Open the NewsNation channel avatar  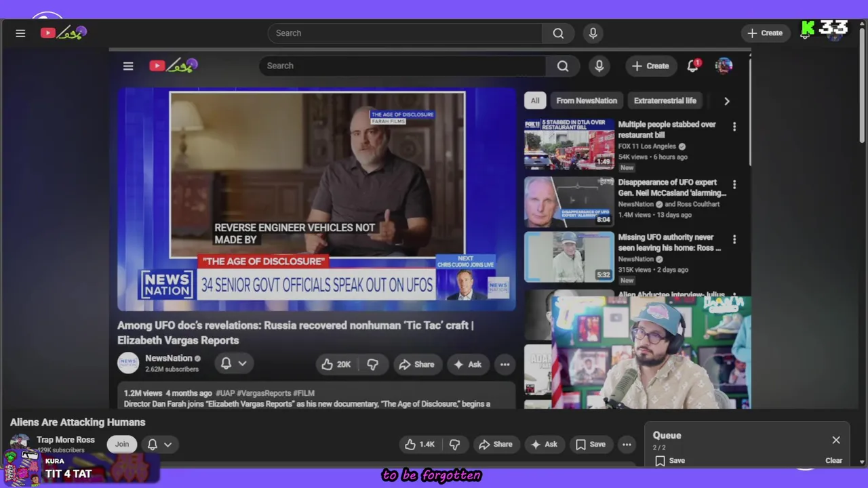click(x=128, y=363)
